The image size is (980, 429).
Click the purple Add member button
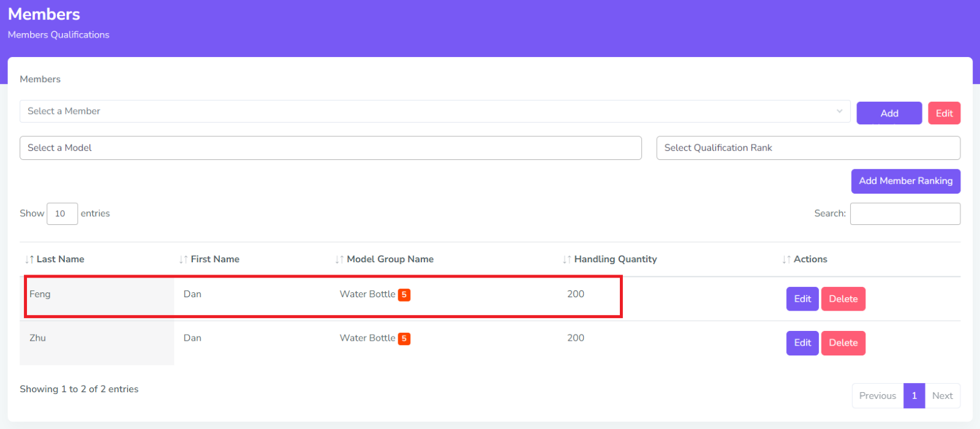(889, 113)
